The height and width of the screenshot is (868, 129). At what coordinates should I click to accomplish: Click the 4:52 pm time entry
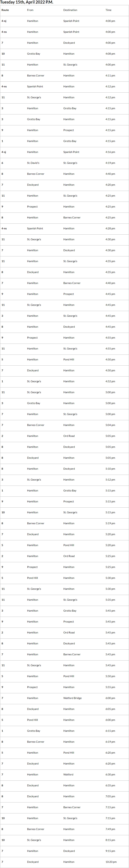click(x=110, y=381)
